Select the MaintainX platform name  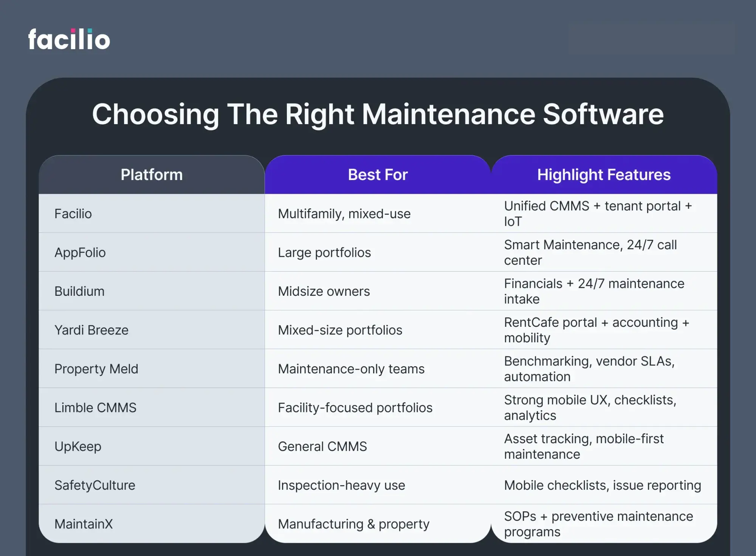[84, 523]
